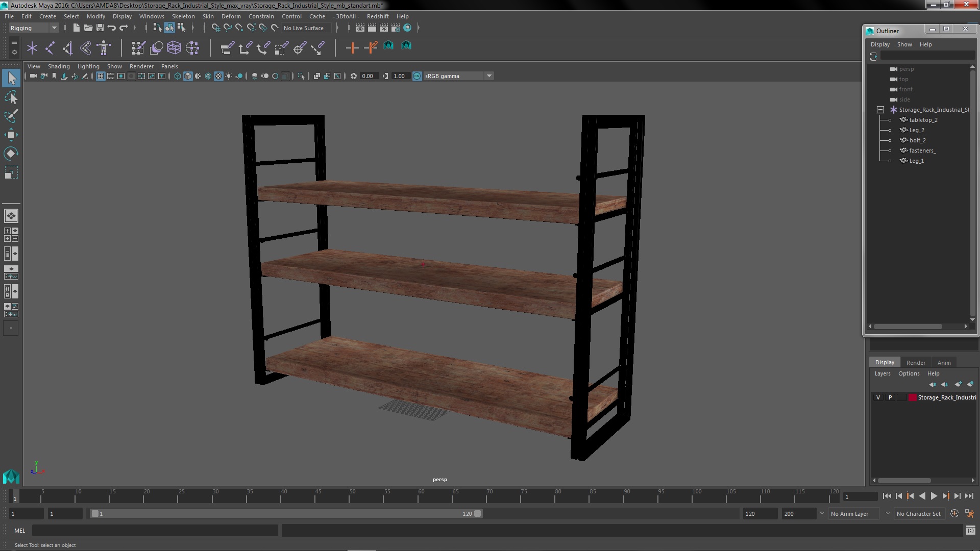Toggle use all lights in viewport

[229, 76]
